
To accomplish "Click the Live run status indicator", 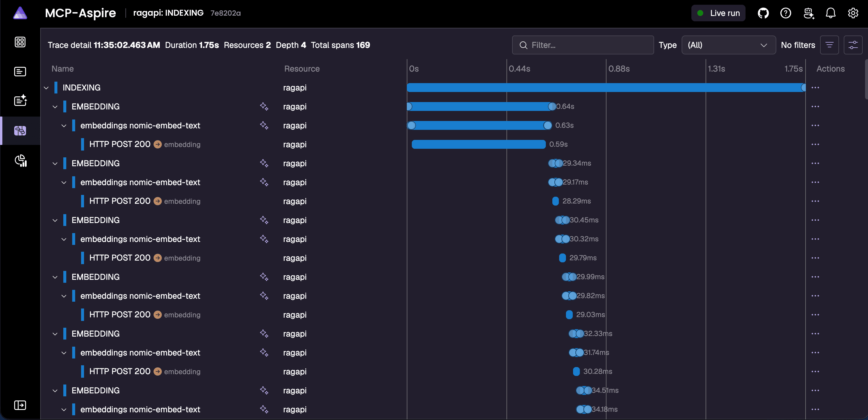I will (718, 13).
